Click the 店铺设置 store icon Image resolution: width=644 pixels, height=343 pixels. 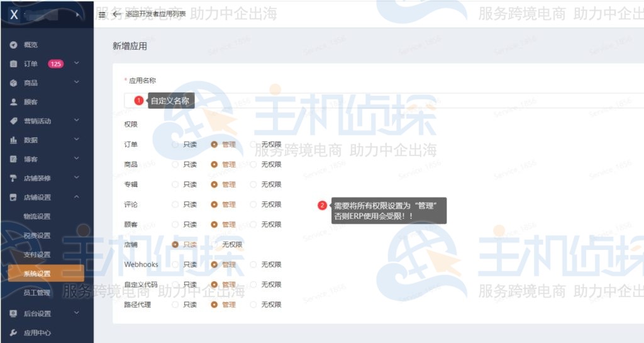tap(14, 197)
